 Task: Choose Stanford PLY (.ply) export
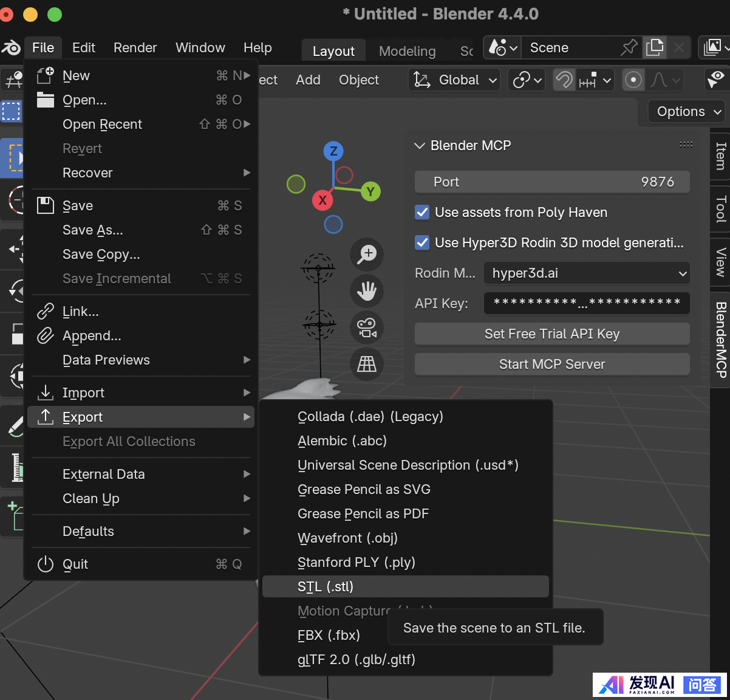click(406, 562)
